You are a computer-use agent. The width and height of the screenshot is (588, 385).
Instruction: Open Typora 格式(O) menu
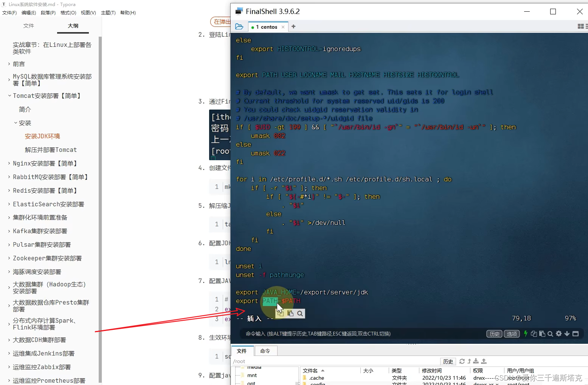pyautogui.click(x=68, y=13)
